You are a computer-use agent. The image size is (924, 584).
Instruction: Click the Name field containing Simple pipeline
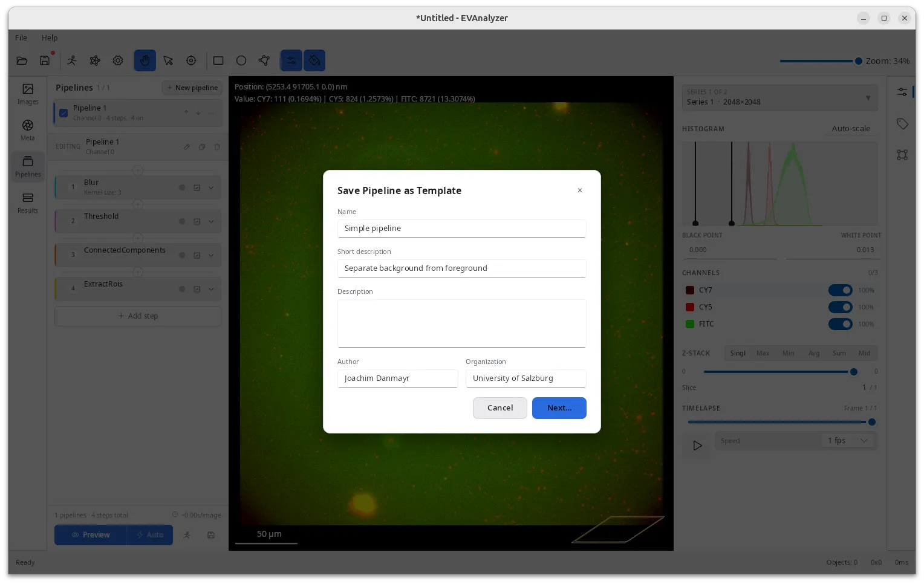pos(462,229)
